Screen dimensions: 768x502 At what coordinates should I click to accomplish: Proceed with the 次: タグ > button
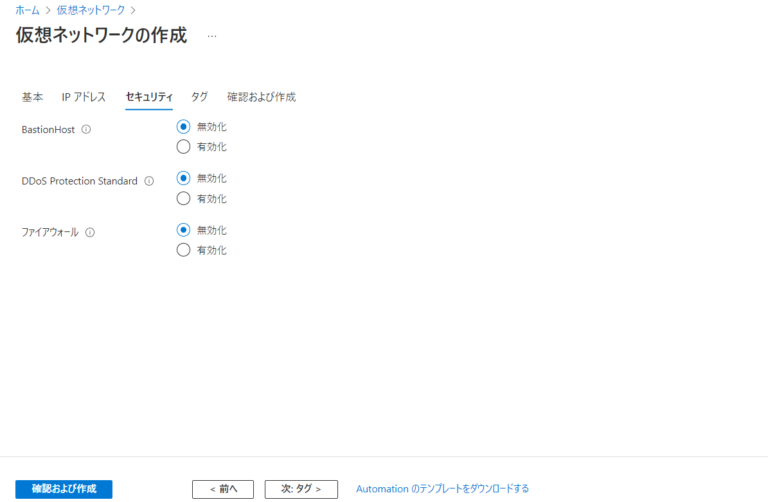pos(301,489)
